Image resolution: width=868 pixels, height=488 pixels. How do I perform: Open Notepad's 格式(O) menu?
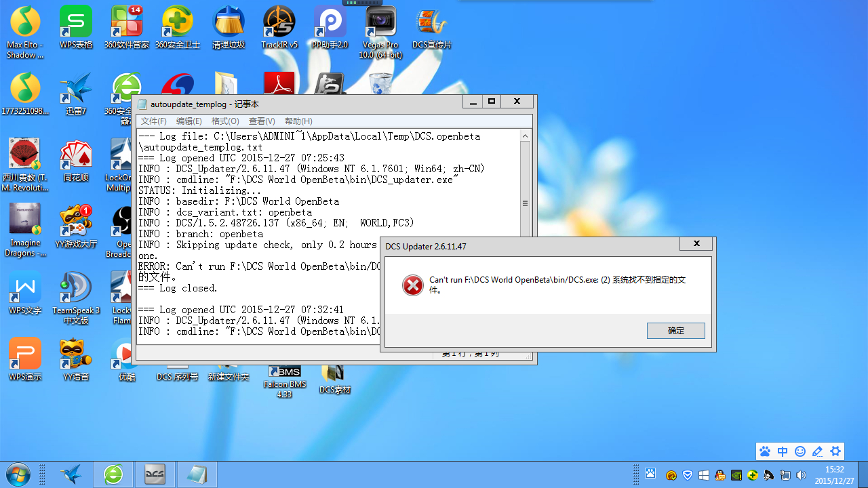point(225,121)
